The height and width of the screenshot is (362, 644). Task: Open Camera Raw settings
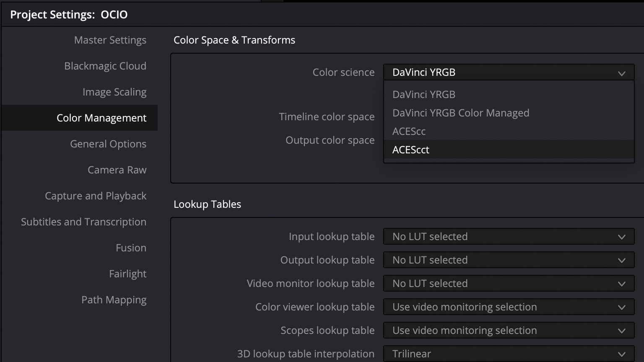117,170
